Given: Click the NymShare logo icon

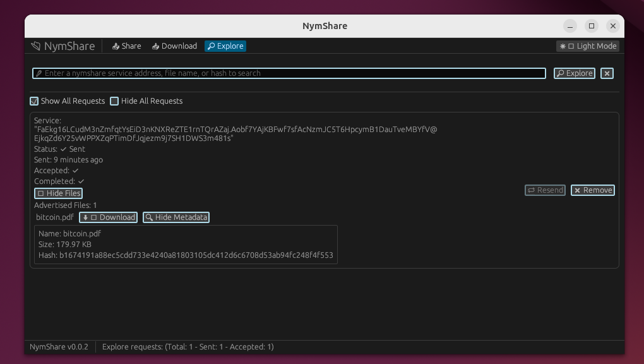Looking at the screenshot, I should point(36,46).
